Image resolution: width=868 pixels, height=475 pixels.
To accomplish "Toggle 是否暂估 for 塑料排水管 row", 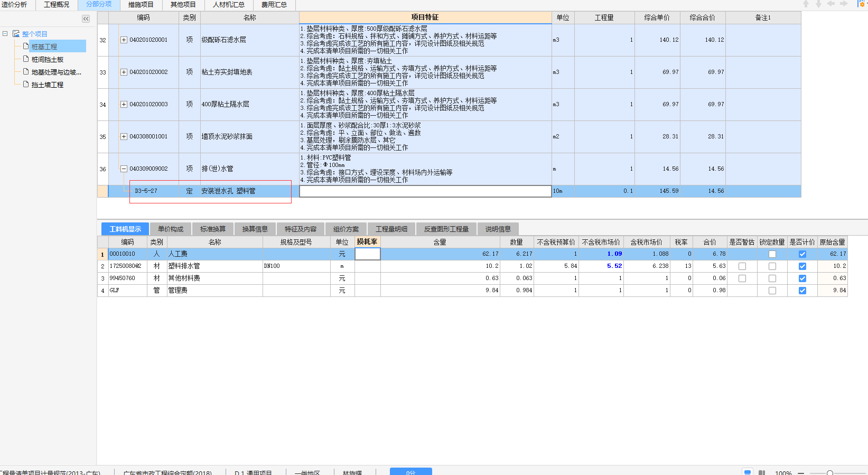I will 742,266.
